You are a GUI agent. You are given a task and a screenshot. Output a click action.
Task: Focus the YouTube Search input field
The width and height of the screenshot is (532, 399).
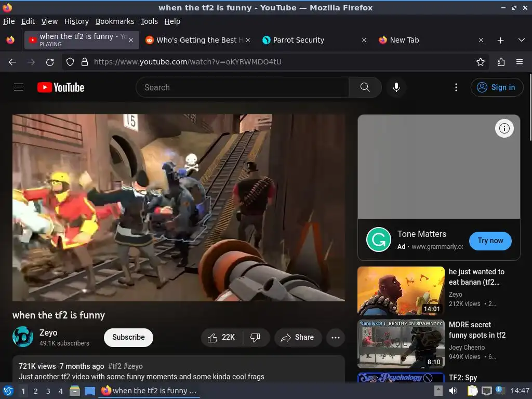(x=243, y=87)
